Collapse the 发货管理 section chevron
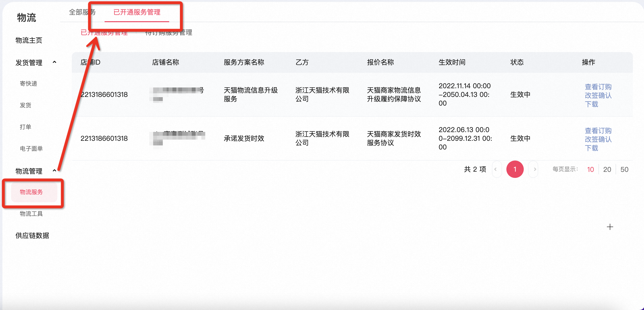Screen dimensions: 644x310 (x=54, y=62)
